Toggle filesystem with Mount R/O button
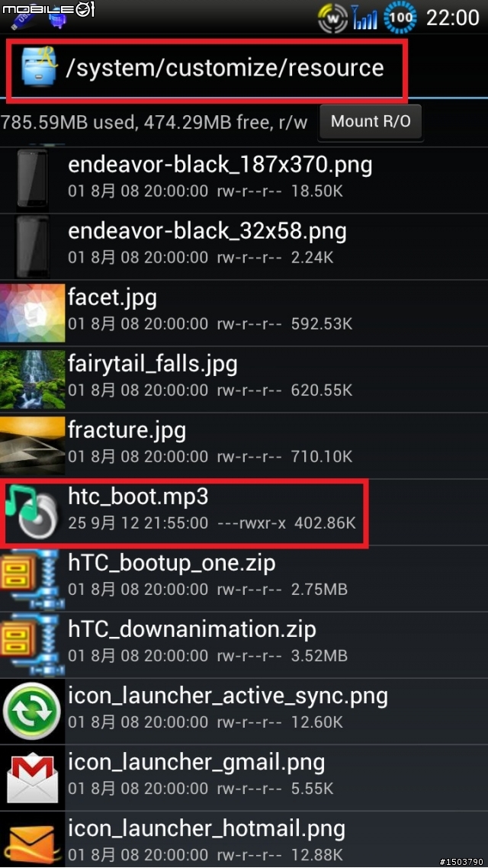488x868 pixels. tap(371, 122)
